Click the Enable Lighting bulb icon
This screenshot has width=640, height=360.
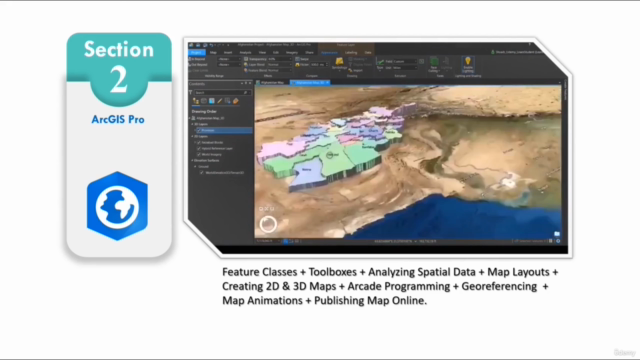coord(468,61)
